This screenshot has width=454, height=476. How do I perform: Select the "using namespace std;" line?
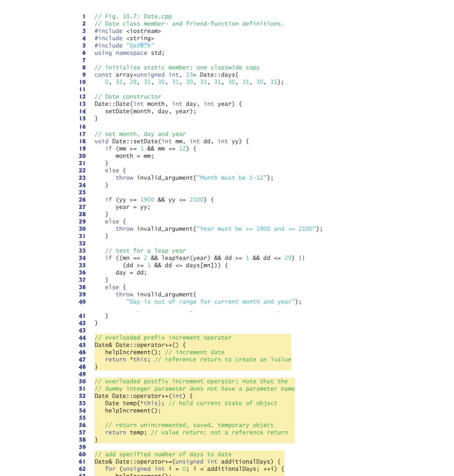tap(129, 53)
